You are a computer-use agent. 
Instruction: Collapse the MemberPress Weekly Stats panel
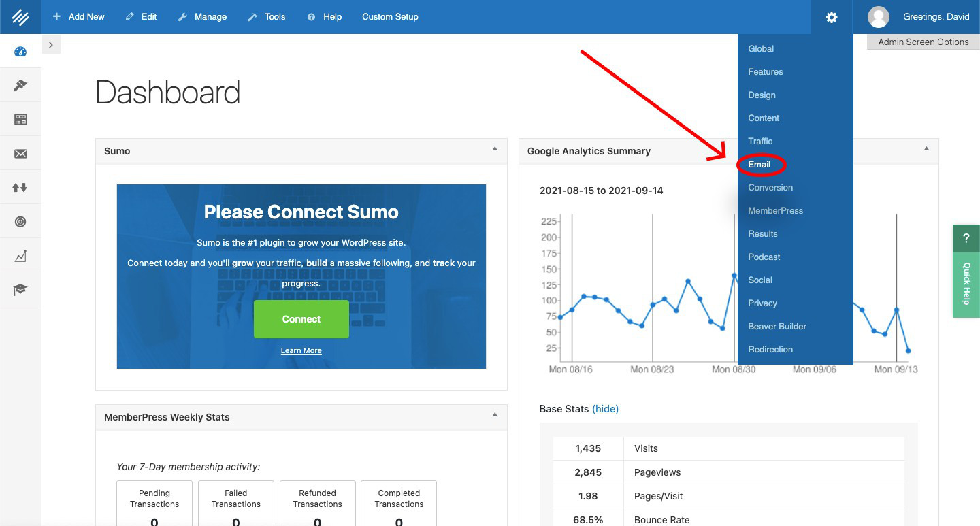[496, 416]
